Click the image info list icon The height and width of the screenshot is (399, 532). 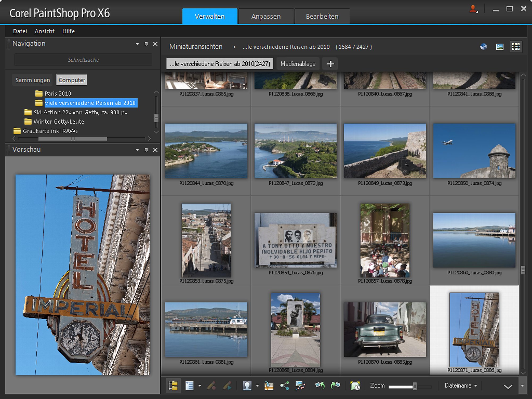tap(189, 385)
